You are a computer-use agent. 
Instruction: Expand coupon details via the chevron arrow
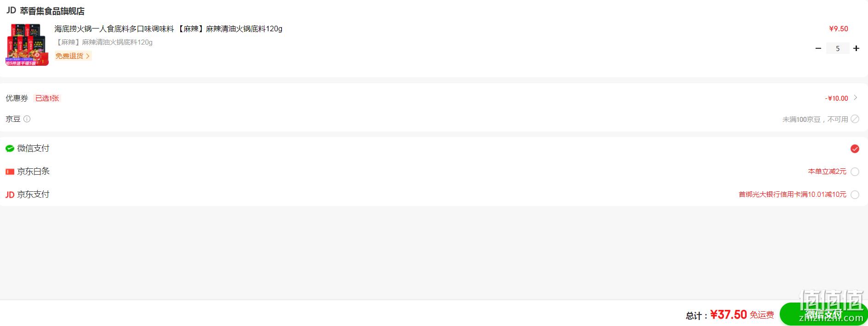pyautogui.click(x=856, y=97)
